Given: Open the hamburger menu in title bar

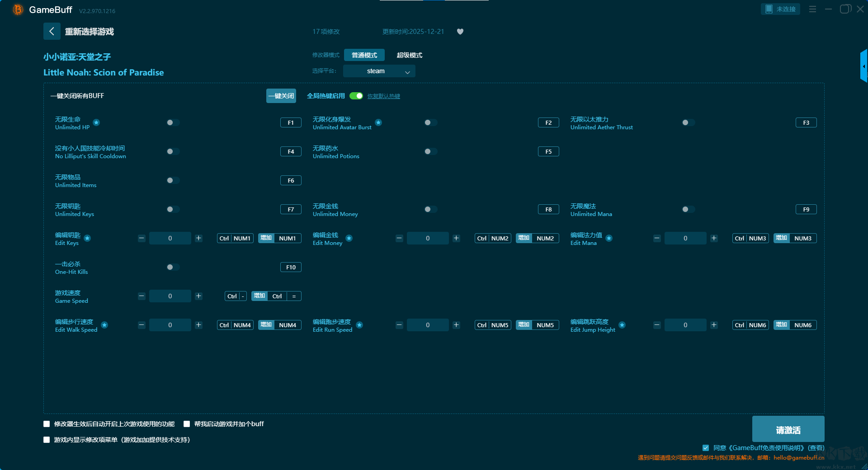Looking at the screenshot, I should (x=812, y=9).
